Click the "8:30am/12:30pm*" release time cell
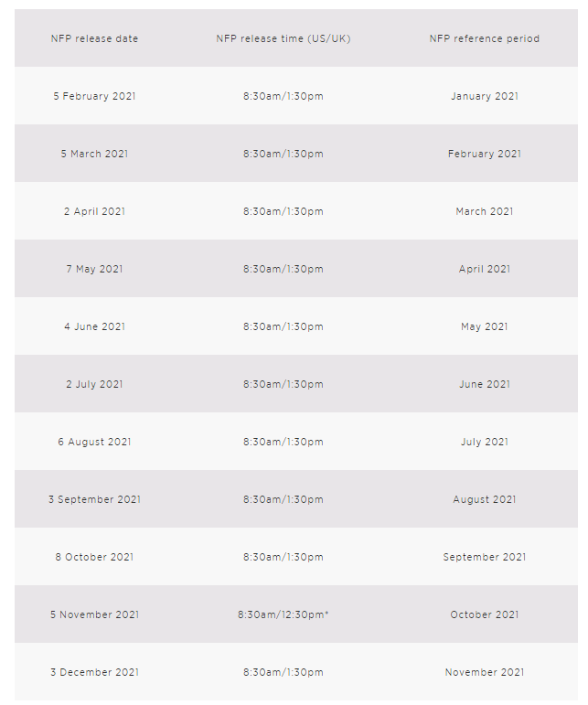Image resolution: width=588 pixels, height=705 pixels. pos(283,614)
